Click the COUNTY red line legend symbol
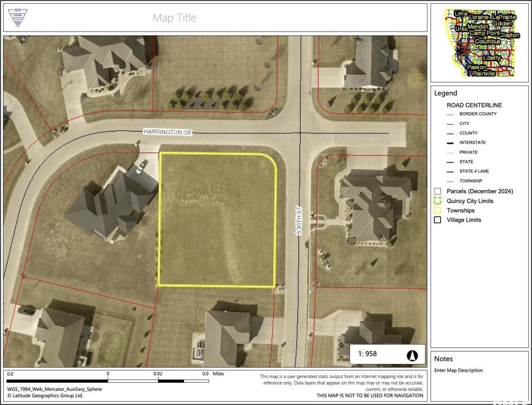The image size is (532, 405). click(451, 133)
